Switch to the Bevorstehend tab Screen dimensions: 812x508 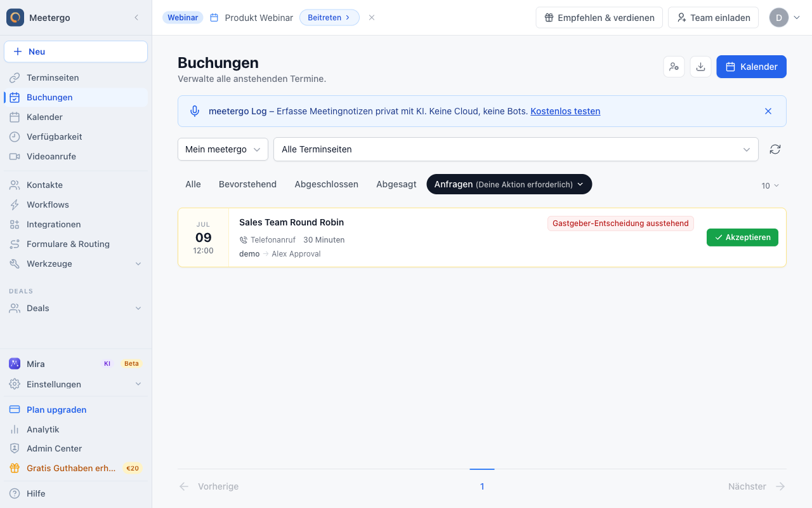[247, 184]
